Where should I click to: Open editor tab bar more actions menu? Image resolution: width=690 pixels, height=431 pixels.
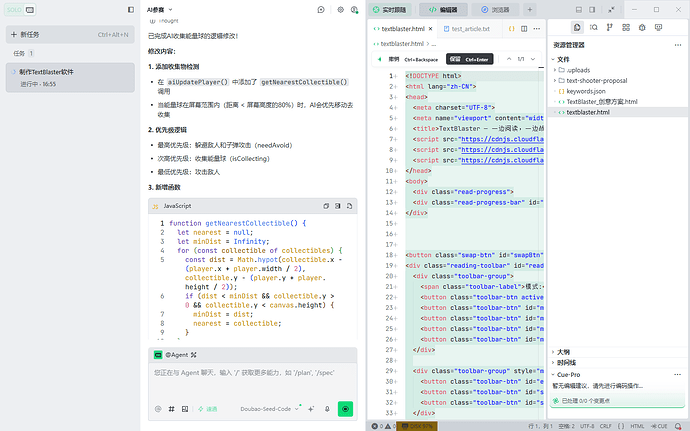pyautogui.click(x=537, y=29)
